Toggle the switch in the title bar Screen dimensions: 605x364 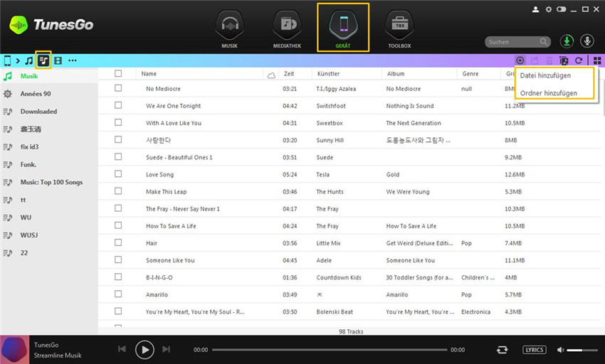pyautogui.click(x=562, y=9)
